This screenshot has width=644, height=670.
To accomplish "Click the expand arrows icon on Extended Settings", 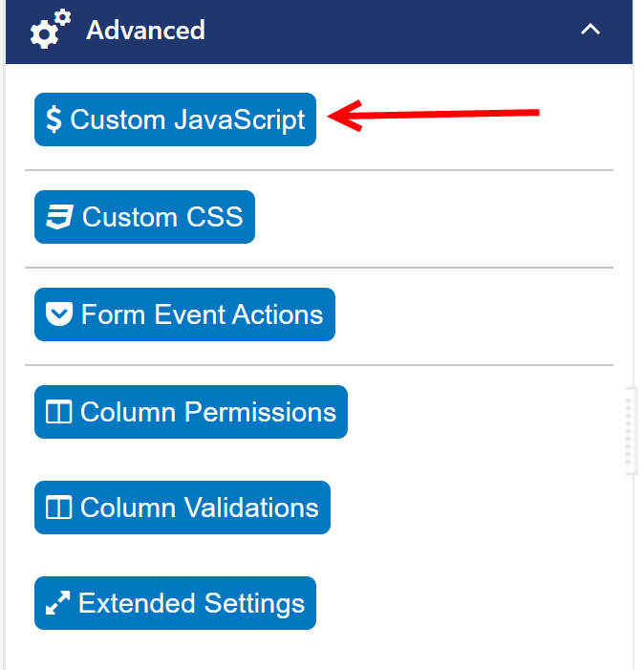I will 58,603.
